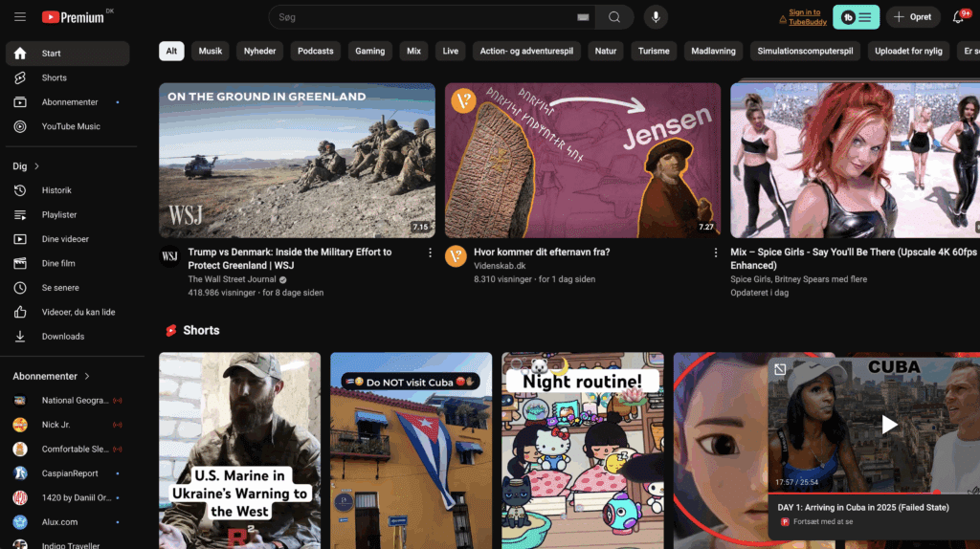Open Shorts in the sidebar

pos(68,78)
